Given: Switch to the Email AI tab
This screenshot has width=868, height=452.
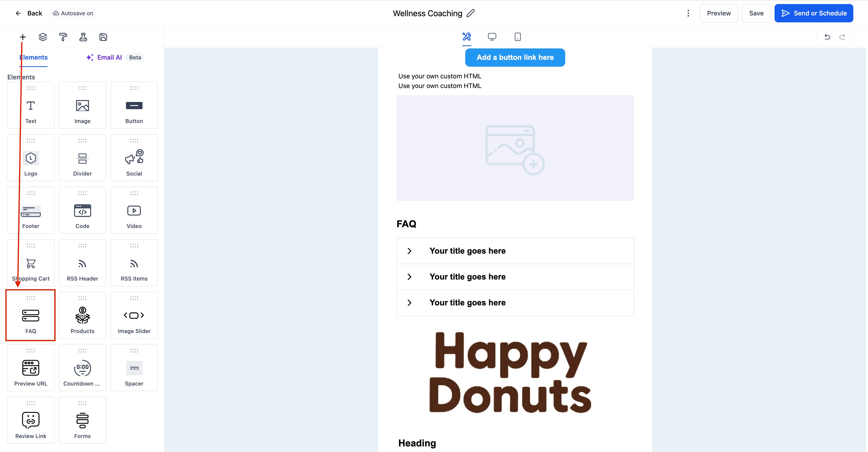Looking at the screenshot, I should pyautogui.click(x=109, y=57).
